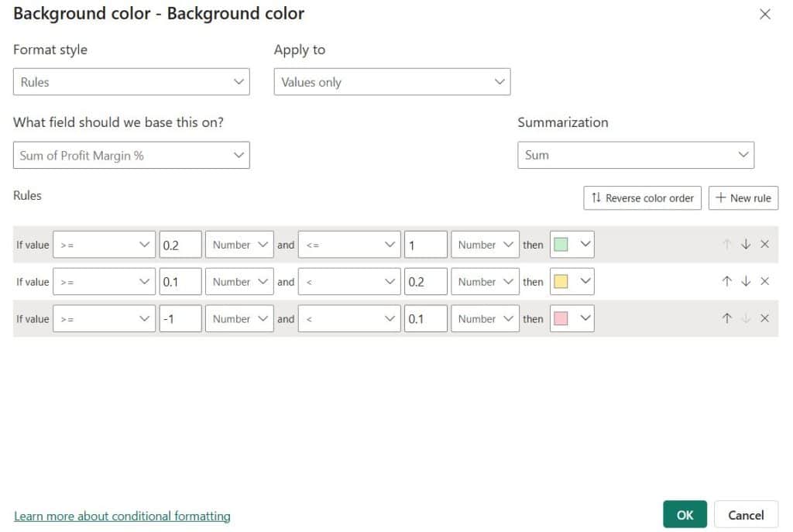Move the pink rule up
Image resolution: width=793 pixels, height=532 pixels.
coord(726,318)
